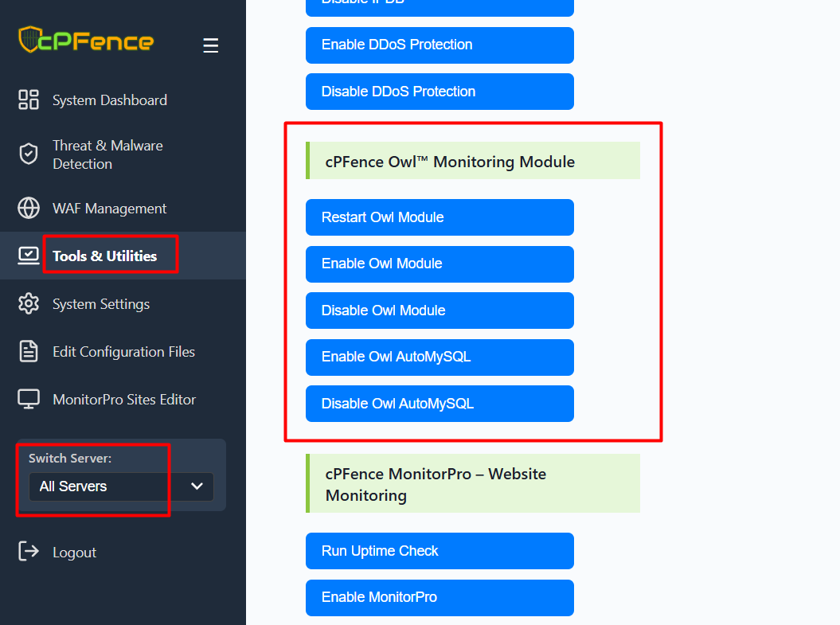Click the Threat & Malware shield icon
Image resolution: width=840 pixels, height=625 pixels.
coord(29,154)
